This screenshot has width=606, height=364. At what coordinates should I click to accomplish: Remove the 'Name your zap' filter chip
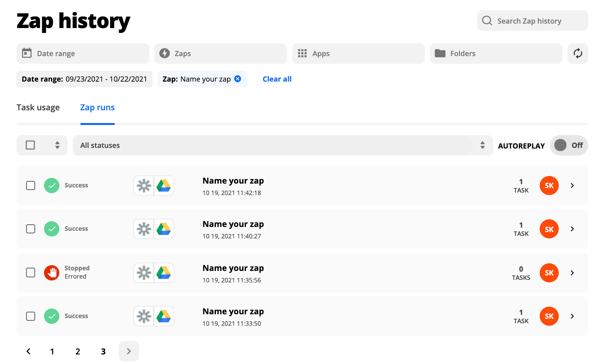click(238, 79)
